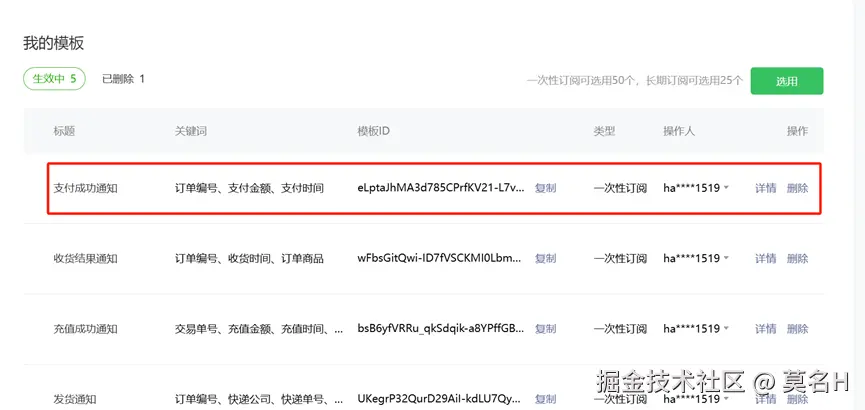Click 一次性订阅 type in 支付成功通知 row
Viewport: 865px width, 410px height.
click(x=620, y=188)
